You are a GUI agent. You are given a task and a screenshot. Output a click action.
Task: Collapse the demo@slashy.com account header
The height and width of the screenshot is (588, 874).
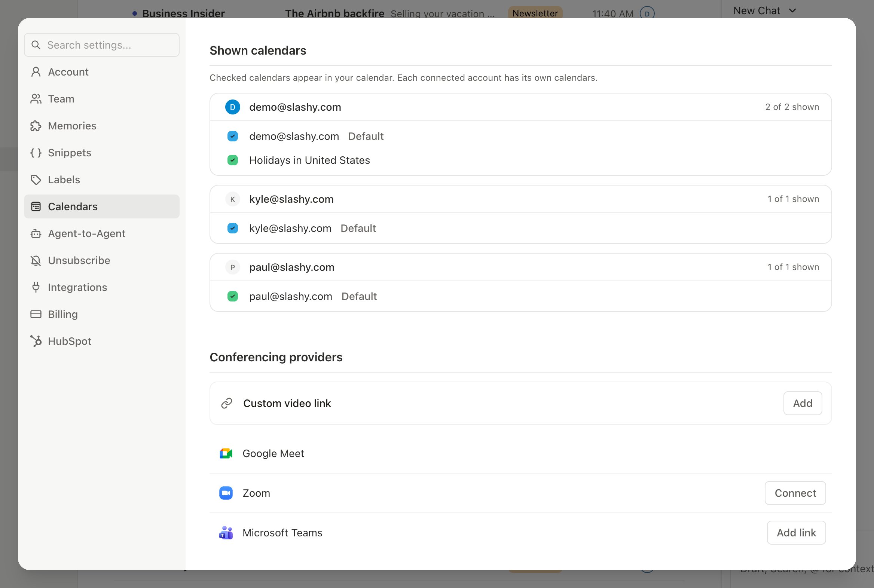pyautogui.click(x=521, y=107)
